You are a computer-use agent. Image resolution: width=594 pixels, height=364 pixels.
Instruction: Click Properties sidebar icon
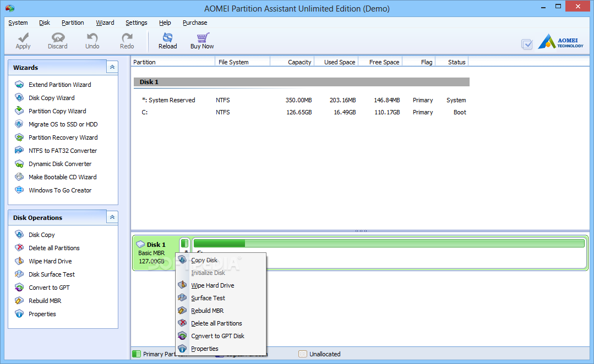pyautogui.click(x=19, y=313)
